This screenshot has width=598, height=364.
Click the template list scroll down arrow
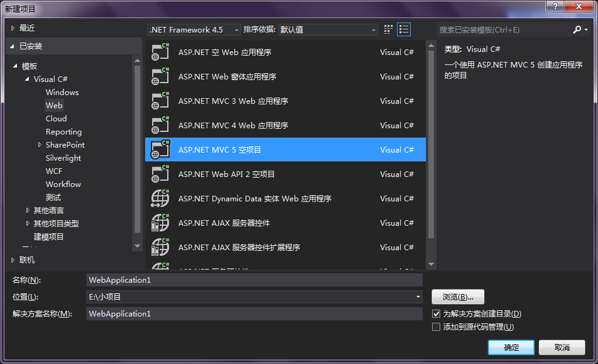tap(431, 264)
